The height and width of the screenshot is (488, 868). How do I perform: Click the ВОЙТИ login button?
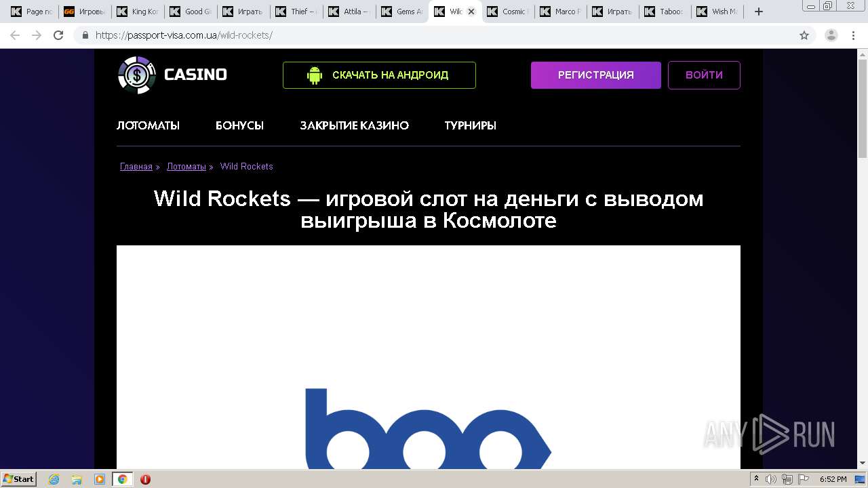[704, 75]
